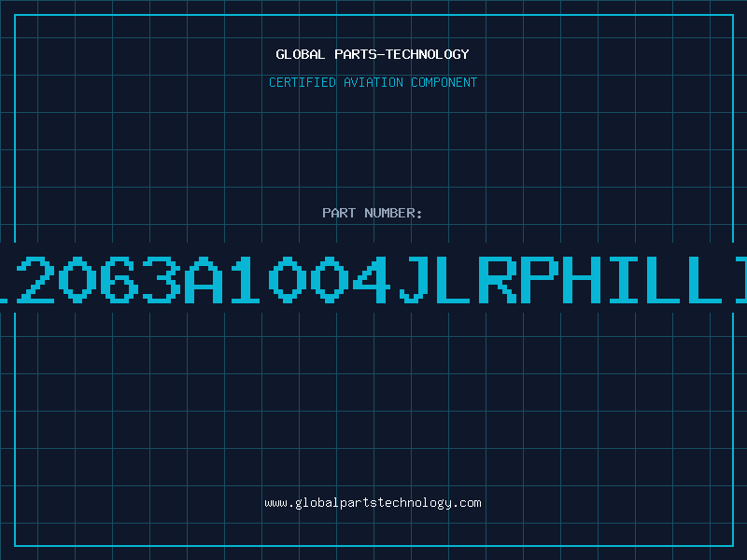
Task: Click the GLOBAL PARTS-TECHNOLOGY heading
Action: tap(373, 54)
